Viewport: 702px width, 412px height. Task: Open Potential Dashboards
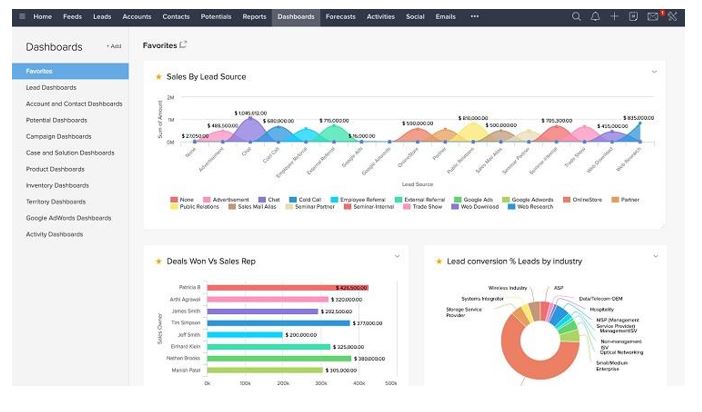pyautogui.click(x=56, y=120)
